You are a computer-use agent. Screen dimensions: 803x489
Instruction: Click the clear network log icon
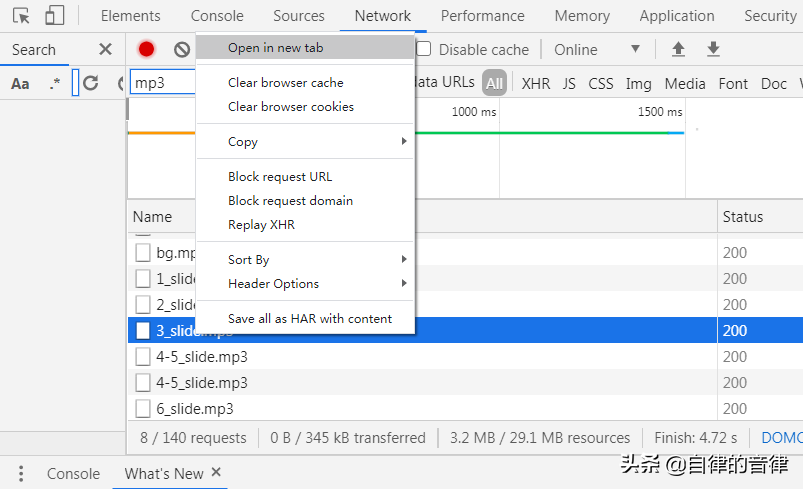(x=181, y=49)
